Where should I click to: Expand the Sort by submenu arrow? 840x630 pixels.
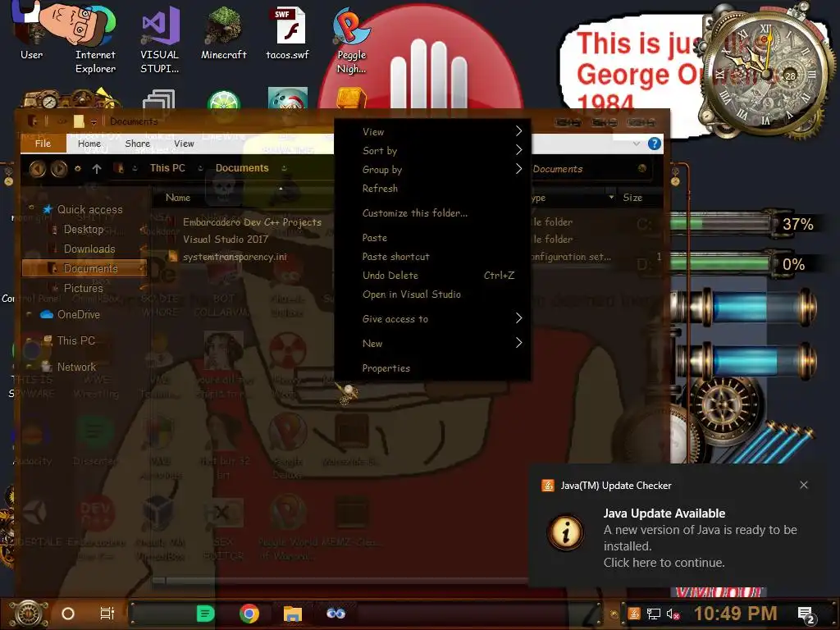coord(518,150)
